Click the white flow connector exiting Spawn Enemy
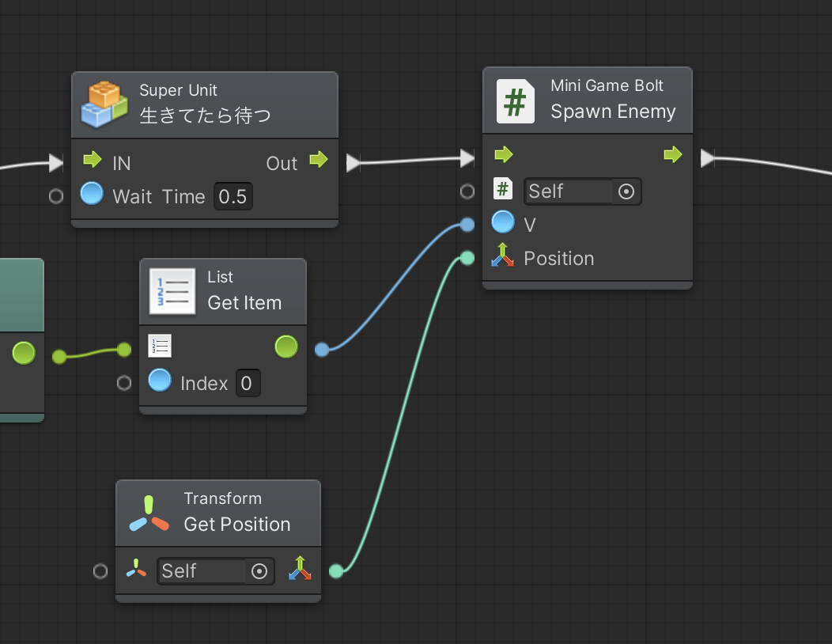This screenshot has width=832, height=644. (707, 158)
